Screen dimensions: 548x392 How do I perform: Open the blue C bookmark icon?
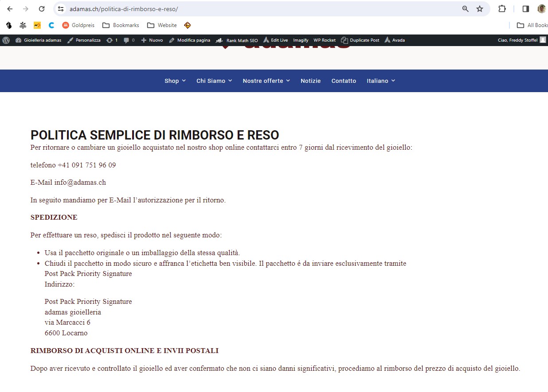(51, 25)
